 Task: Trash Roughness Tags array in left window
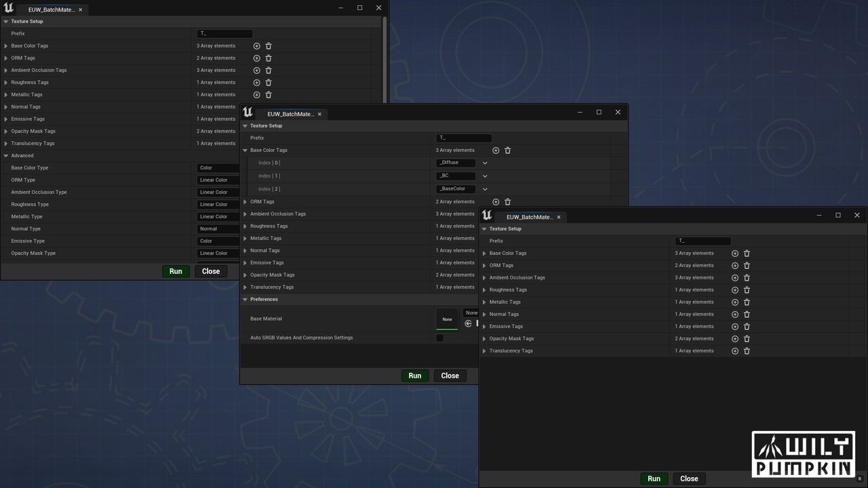[269, 83]
